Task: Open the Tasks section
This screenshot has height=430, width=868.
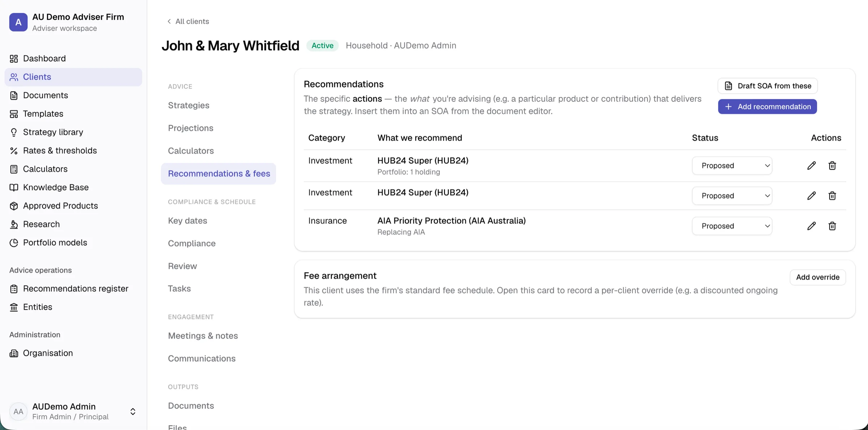Action: [x=179, y=288]
